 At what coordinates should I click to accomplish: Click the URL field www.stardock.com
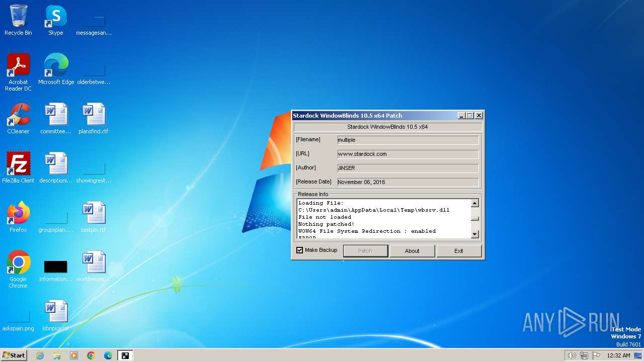pos(408,154)
